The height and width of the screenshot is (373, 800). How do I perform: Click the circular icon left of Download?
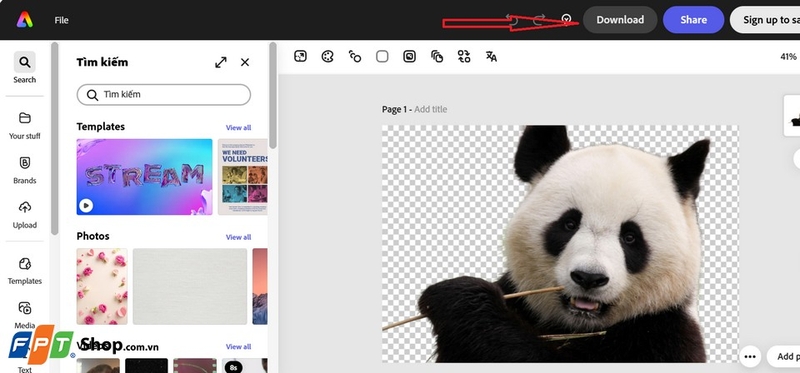(566, 19)
